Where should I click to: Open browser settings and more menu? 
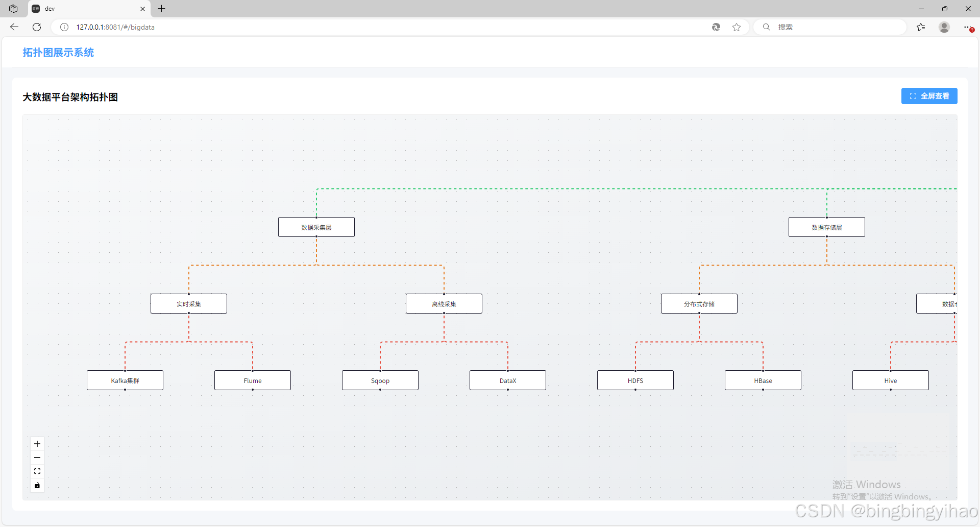click(968, 27)
